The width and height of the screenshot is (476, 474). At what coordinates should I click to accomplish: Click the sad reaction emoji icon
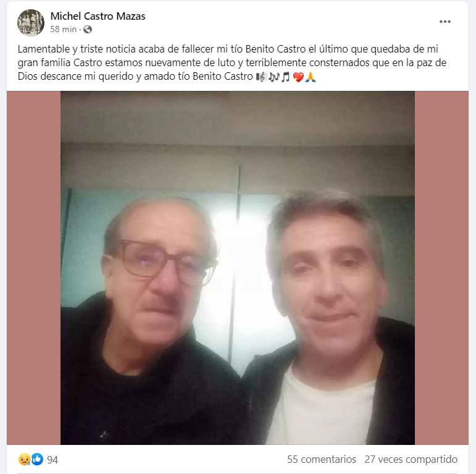[24, 459]
